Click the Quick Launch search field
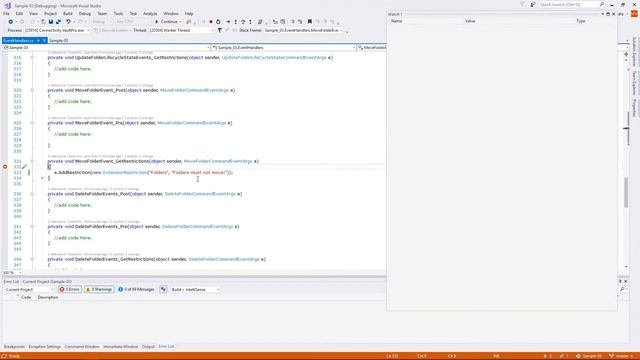This screenshot has height=360, width=640. coord(568,4)
